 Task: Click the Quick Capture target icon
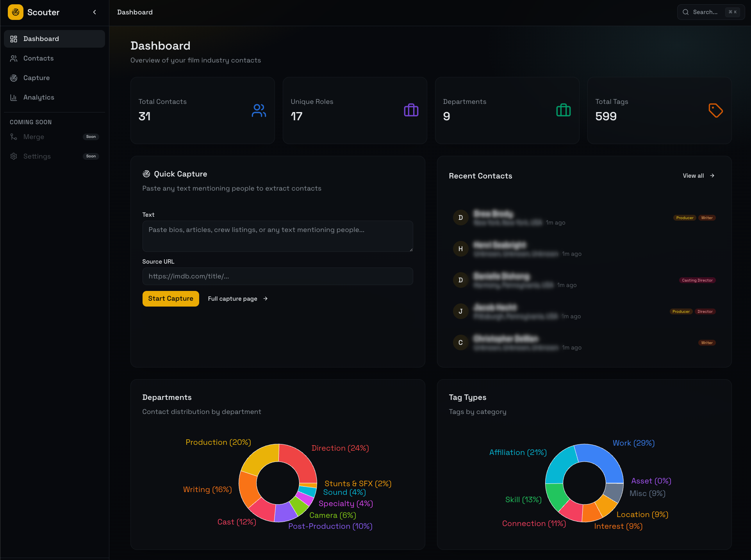pos(146,174)
